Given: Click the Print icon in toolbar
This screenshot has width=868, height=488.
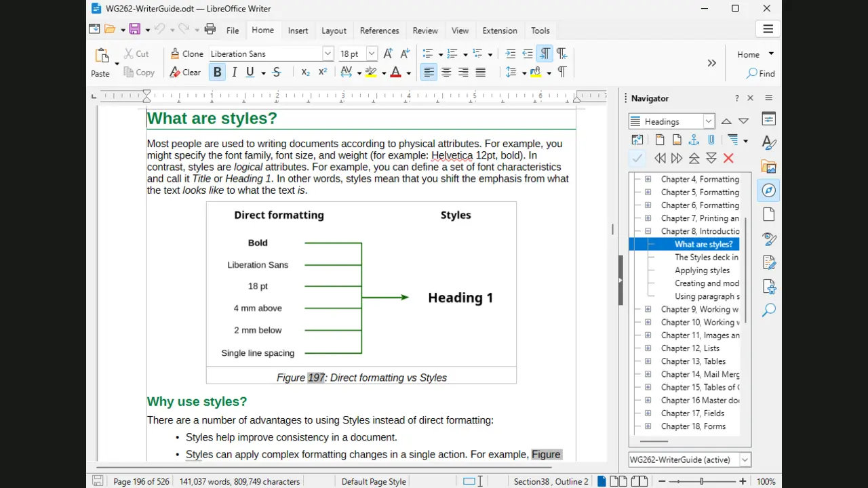Looking at the screenshot, I should coord(210,29).
